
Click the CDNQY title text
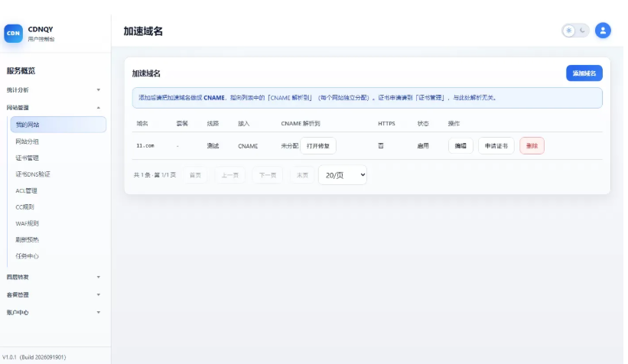click(41, 29)
